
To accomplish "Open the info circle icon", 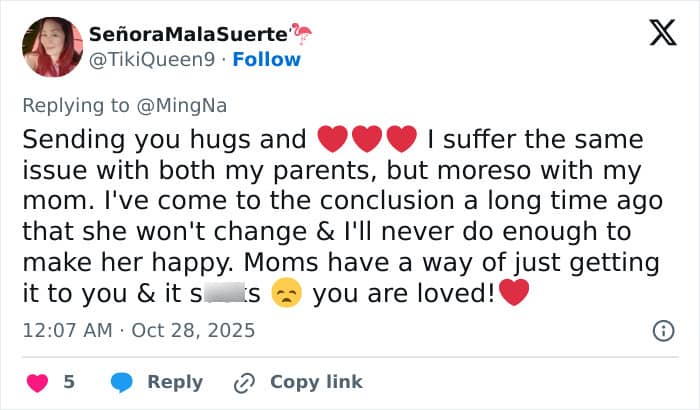I will click(662, 330).
